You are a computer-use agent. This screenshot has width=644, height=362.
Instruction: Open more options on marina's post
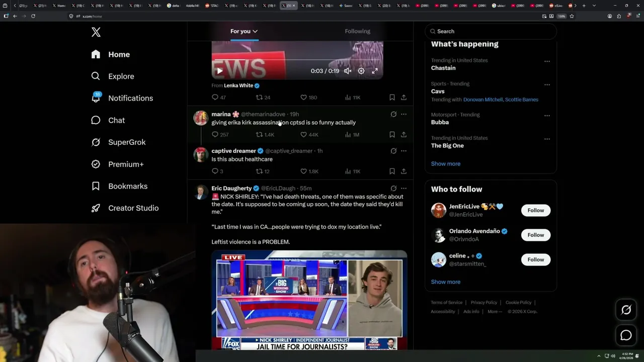404,114
